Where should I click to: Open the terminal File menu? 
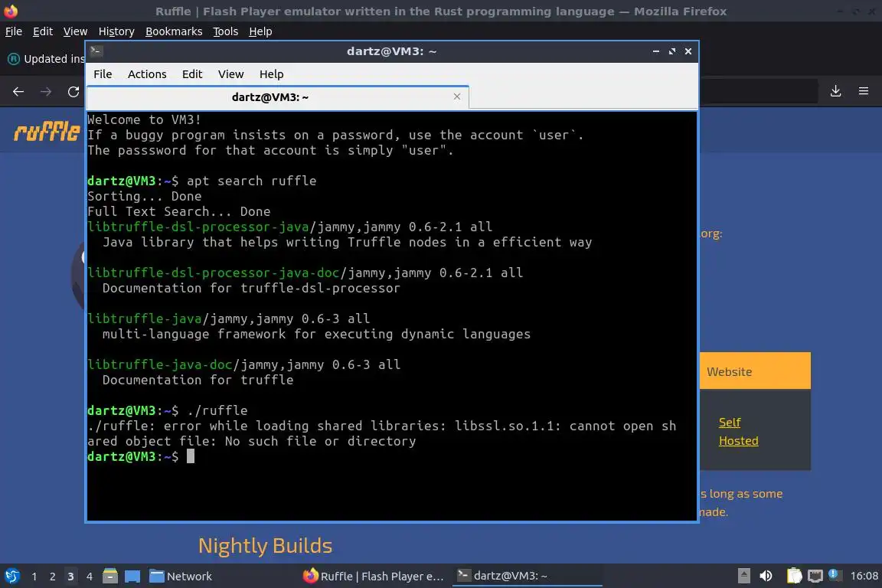(x=103, y=74)
